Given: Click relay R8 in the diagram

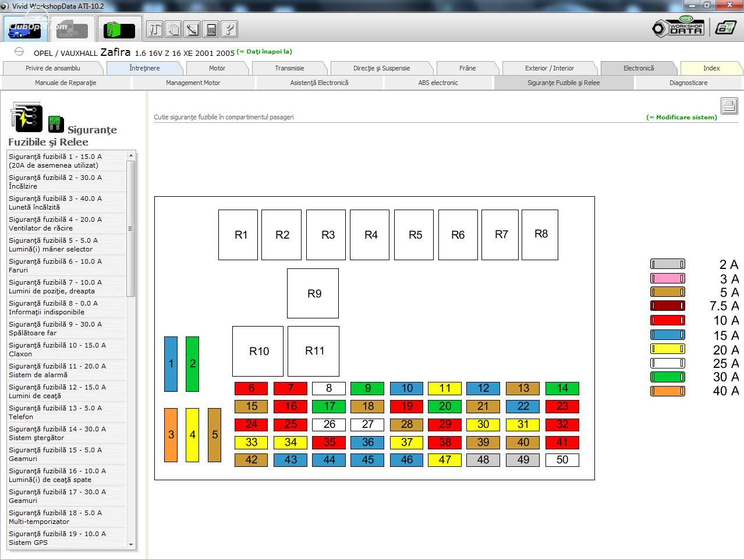Looking at the screenshot, I should [x=540, y=235].
